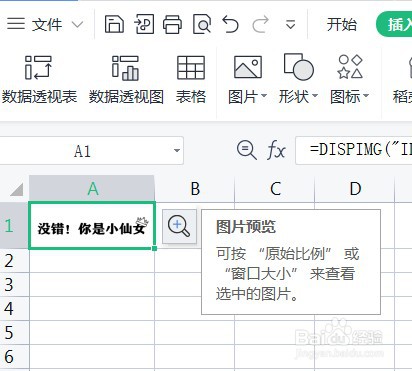This screenshot has width=412, height=371.
Task: Select column B header
Action: (x=195, y=189)
